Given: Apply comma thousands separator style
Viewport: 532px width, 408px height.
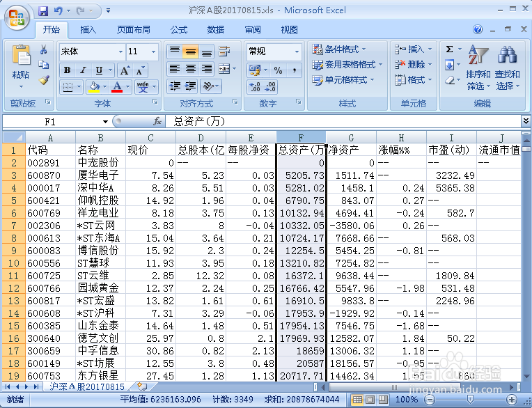Looking at the screenshot, I should click(x=294, y=70).
